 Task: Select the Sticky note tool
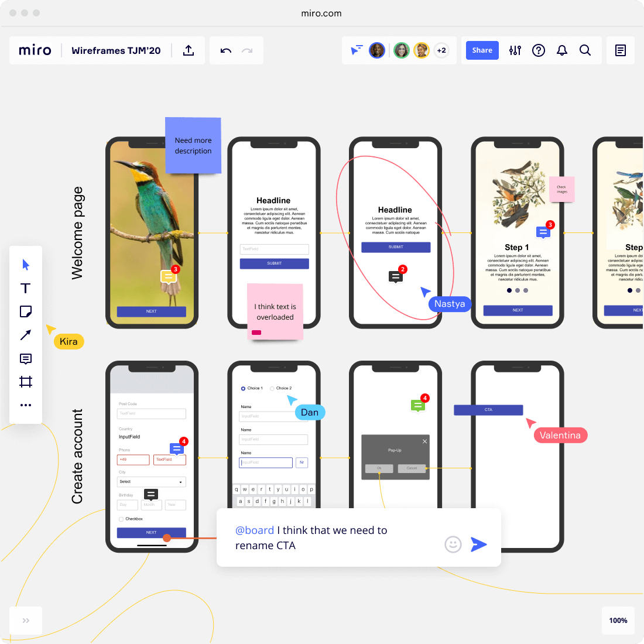point(25,311)
